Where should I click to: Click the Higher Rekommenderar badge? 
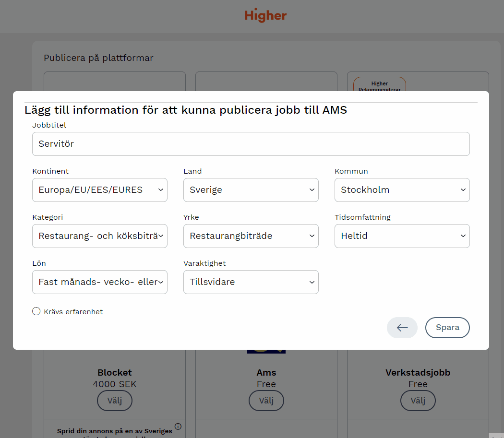coord(380,85)
